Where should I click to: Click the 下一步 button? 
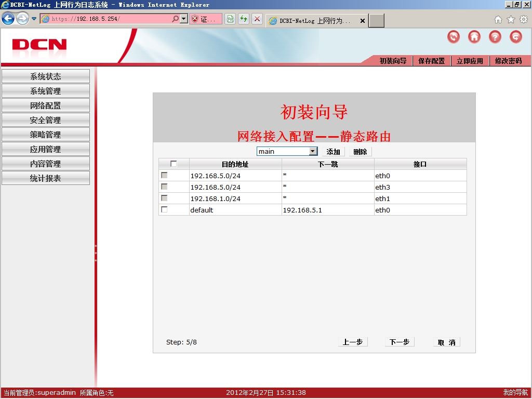[x=400, y=342]
